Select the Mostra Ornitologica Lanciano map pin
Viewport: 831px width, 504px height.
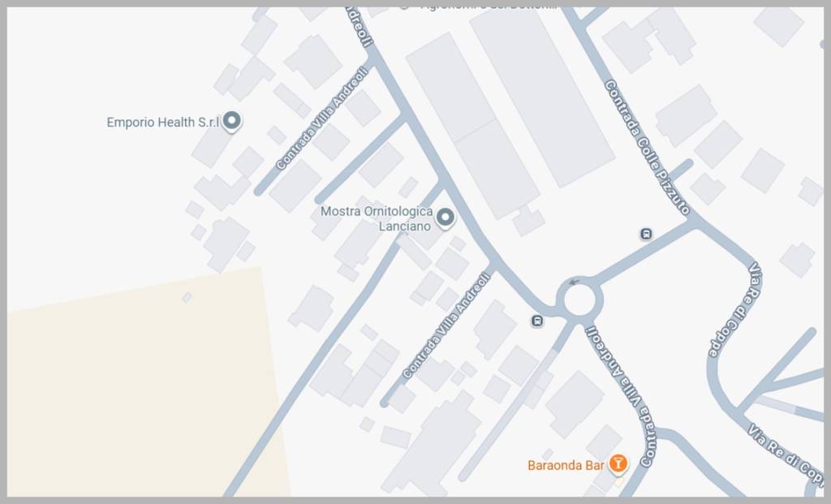coord(445,218)
